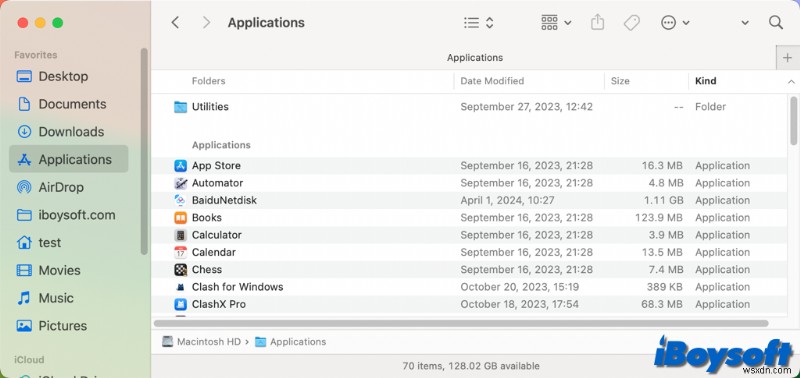Open the list view switcher

(x=479, y=22)
